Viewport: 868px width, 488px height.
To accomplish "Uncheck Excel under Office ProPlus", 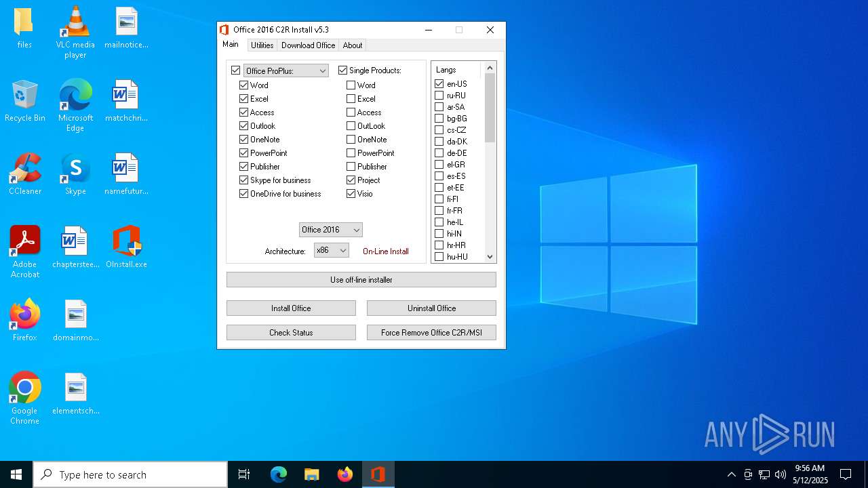I will (x=244, y=99).
